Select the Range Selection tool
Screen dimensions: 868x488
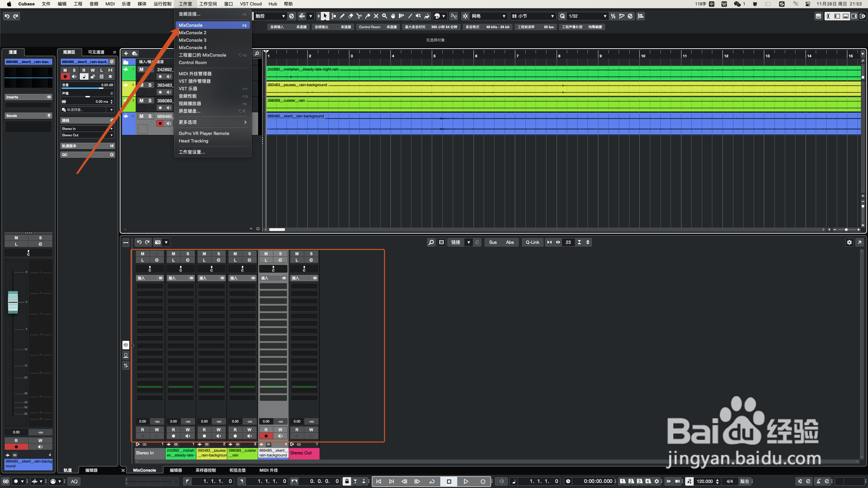click(333, 16)
